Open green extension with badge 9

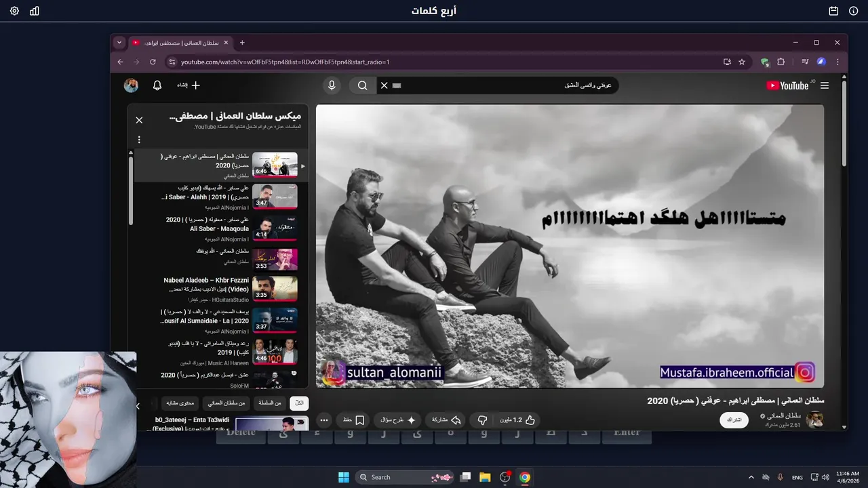(x=765, y=62)
